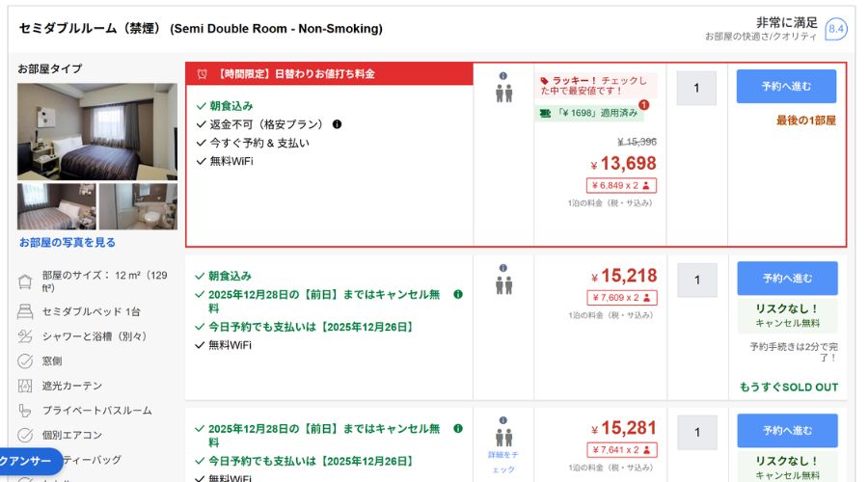
Task: Click the green info icon next to the 2025年12月28日 free-cancellation text in the ¥15,218 row
Action: coord(458,294)
